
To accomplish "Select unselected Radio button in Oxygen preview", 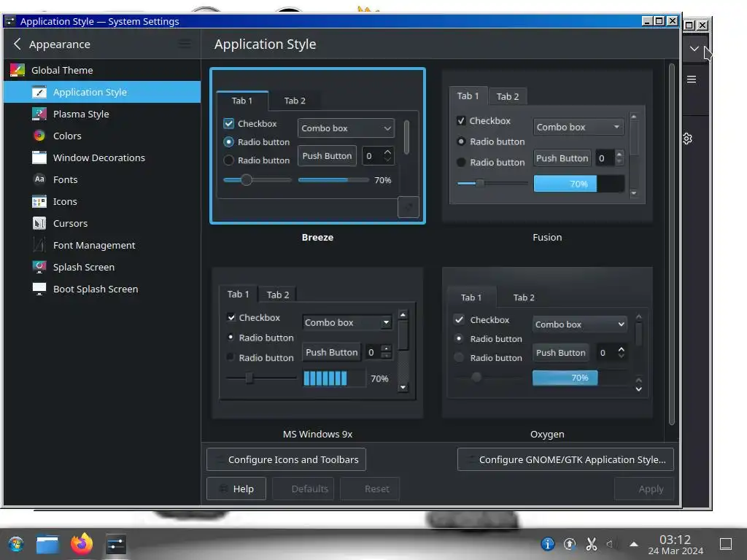I will click(459, 357).
